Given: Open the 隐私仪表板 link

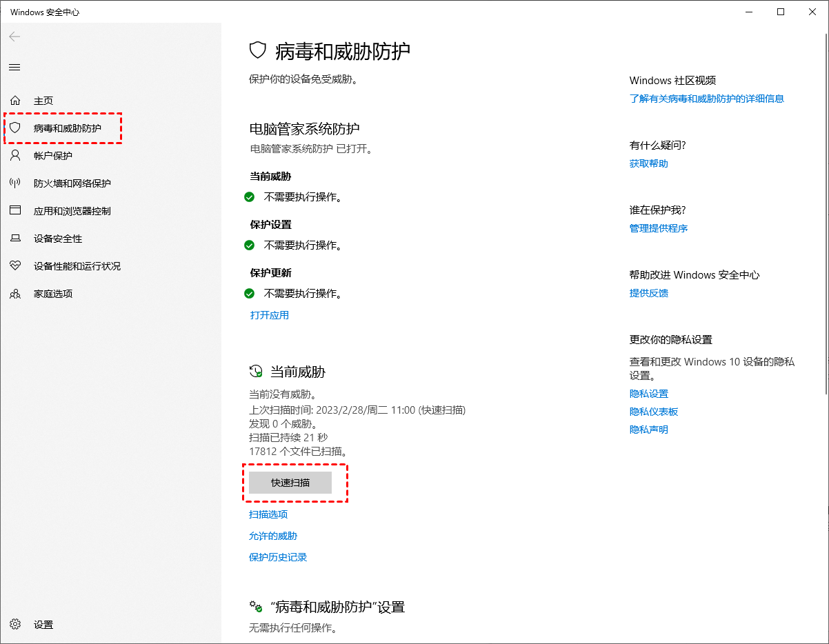Looking at the screenshot, I should [x=654, y=412].
